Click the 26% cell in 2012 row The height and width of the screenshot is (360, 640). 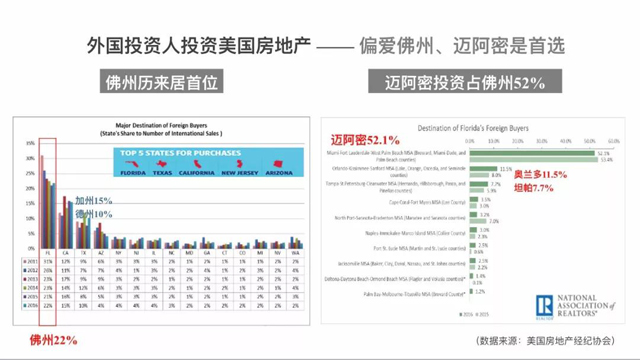(x=48, y=271)
